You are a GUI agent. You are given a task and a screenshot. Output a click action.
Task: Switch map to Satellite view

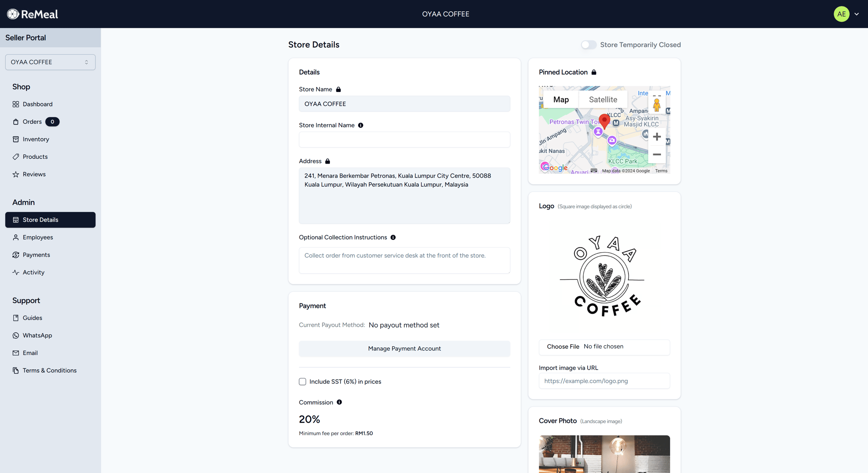pos(603,99)
